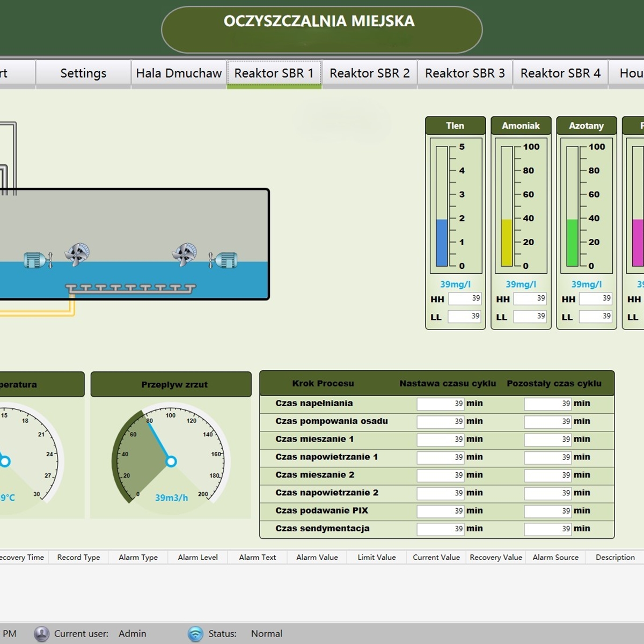This screenshot has height=644, width=644.
Task: Select the Tlen HH limit field
Action: click(x=465, y=299)
